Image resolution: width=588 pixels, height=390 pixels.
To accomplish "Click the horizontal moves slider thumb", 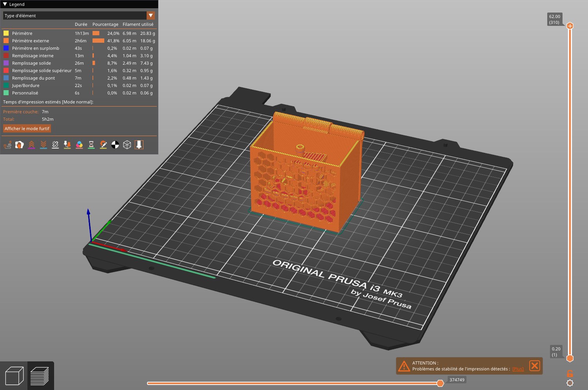I will coord(440,383).
